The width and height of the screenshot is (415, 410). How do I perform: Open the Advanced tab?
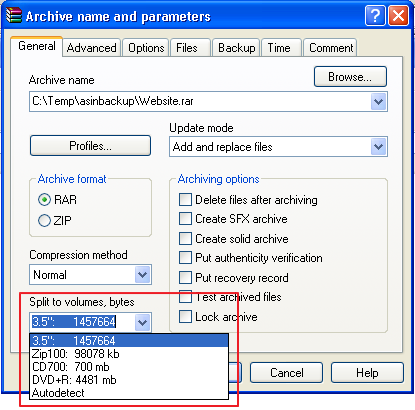92,48
